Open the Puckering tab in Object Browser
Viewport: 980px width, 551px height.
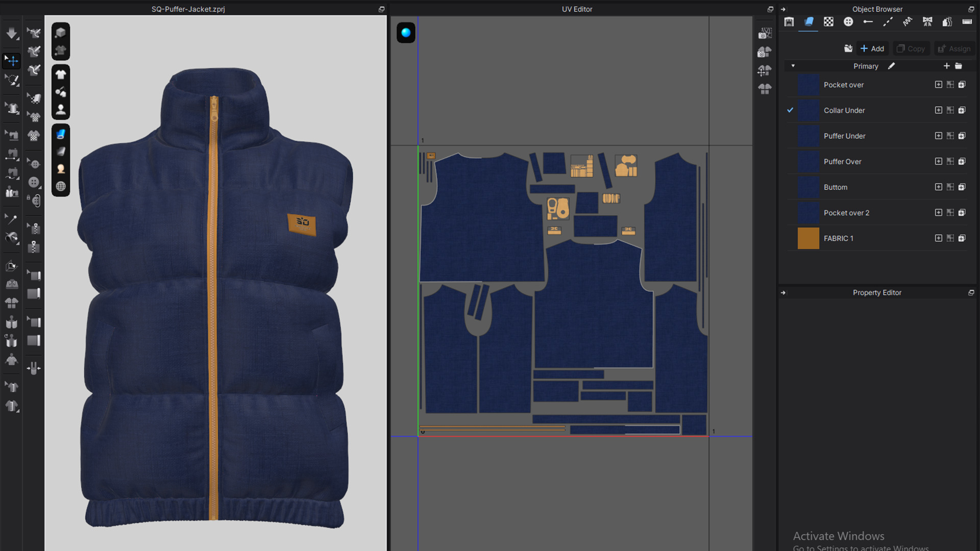908,21
